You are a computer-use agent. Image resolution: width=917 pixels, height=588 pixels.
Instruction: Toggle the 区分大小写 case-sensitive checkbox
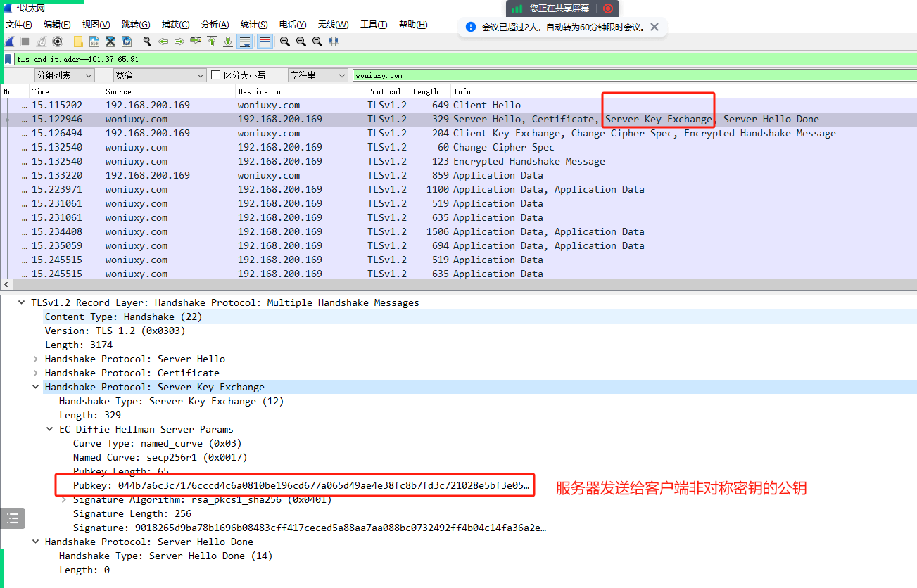(x=217, y=75)
